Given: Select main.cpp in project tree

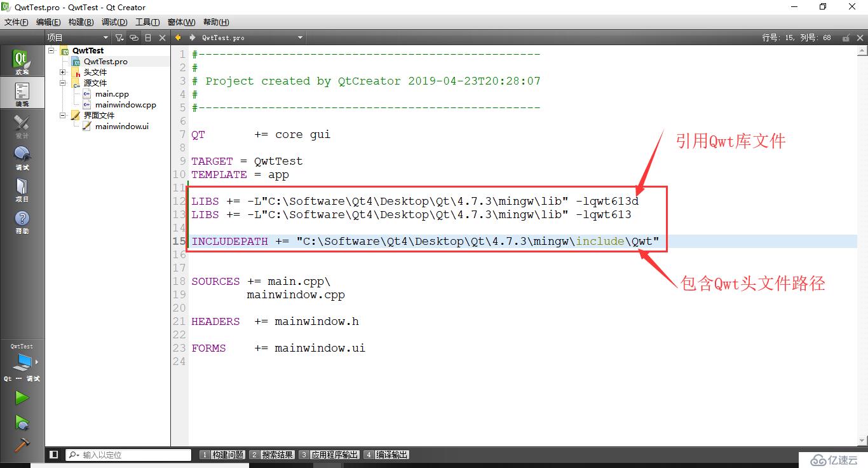Looking at the screenshot, I should [x=112, y=93].
